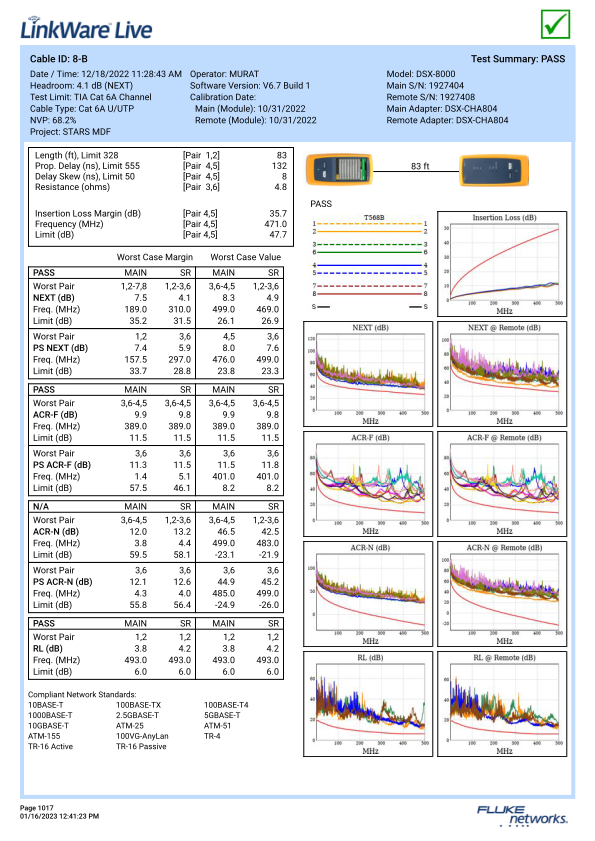Screen dimensions: 595x841
Task: Open the RL (dB) graph
Action: click(368, 704)
